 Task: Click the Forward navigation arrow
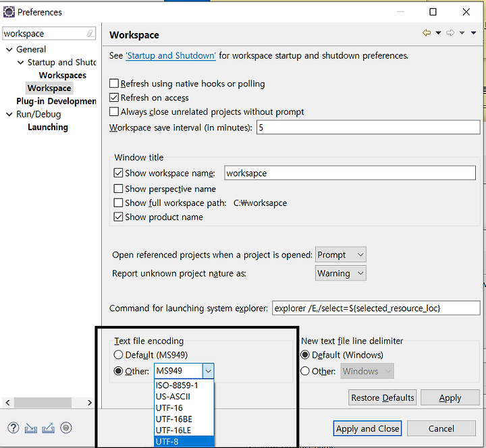click(450, 32)
